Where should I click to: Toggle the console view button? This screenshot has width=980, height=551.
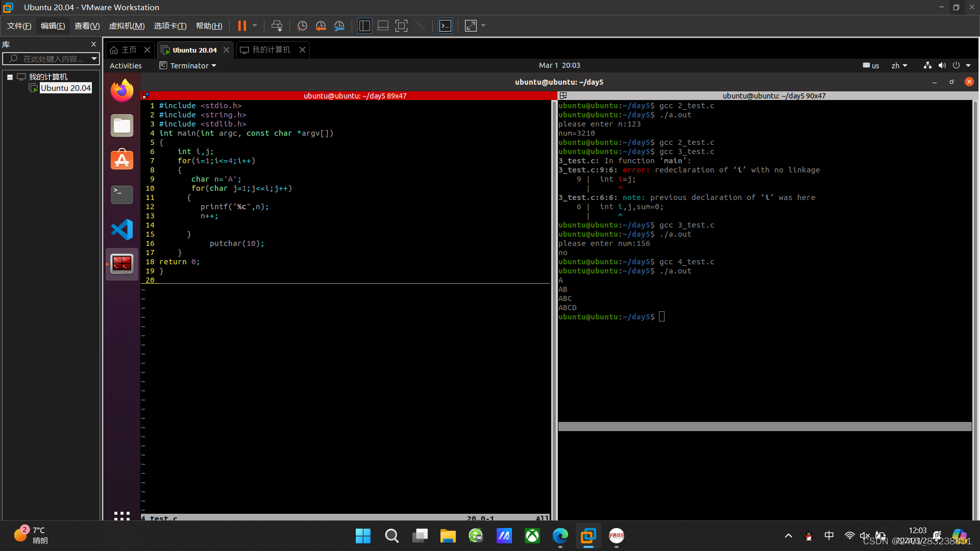pos(445,26)
